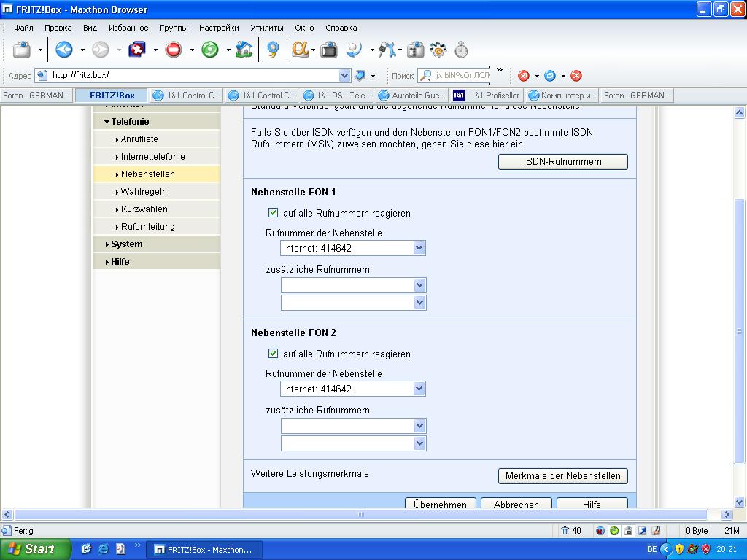Click the padlock status bar icon

(628, 531)
